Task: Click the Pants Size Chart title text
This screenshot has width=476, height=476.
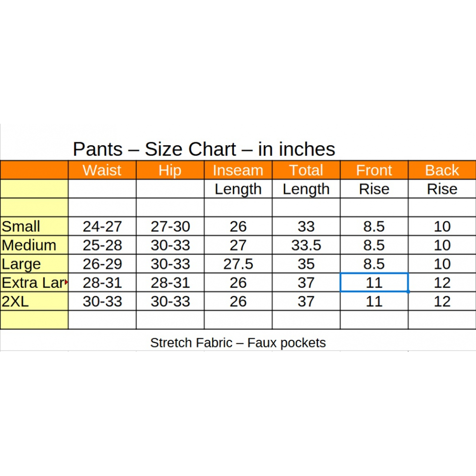Action: [x=204, y=149]
